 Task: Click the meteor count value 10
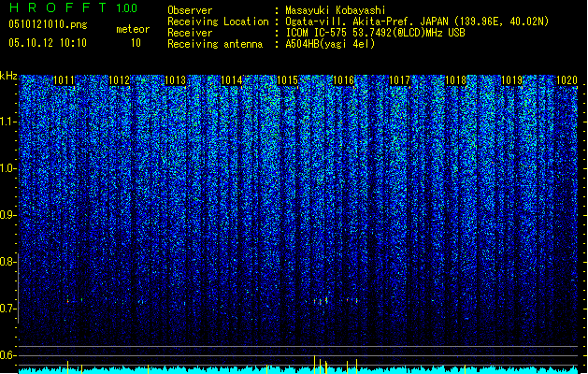point(136,43)
